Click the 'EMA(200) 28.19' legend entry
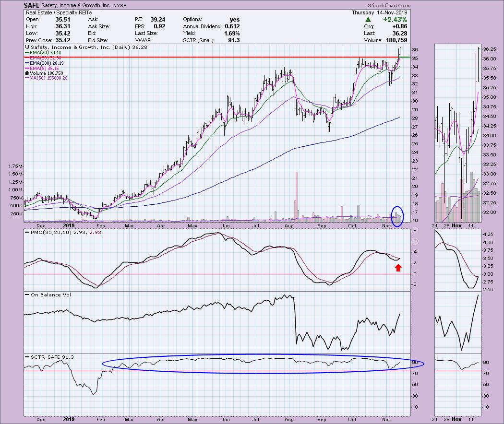 (x=47, y=63)
